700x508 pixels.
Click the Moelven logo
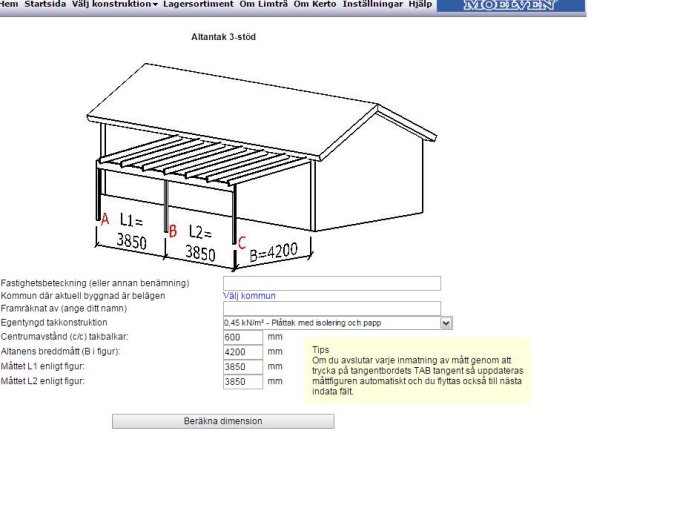click(511, 5)
